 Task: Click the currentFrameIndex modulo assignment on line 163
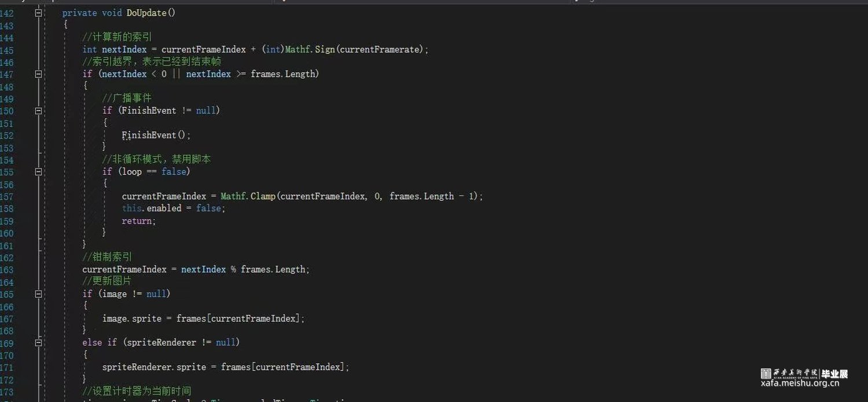pyautogui.click(x=196, y=269)
